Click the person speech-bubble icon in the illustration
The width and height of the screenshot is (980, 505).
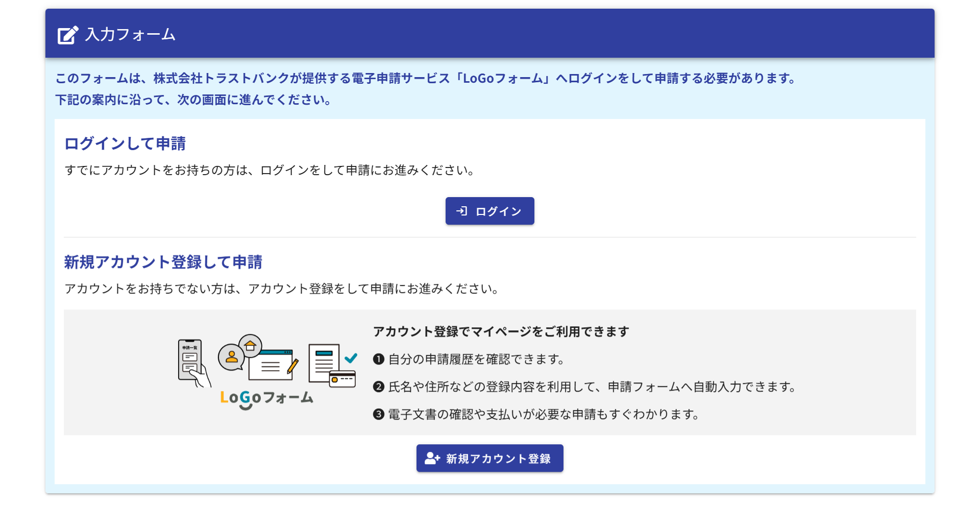pos(231,357)
